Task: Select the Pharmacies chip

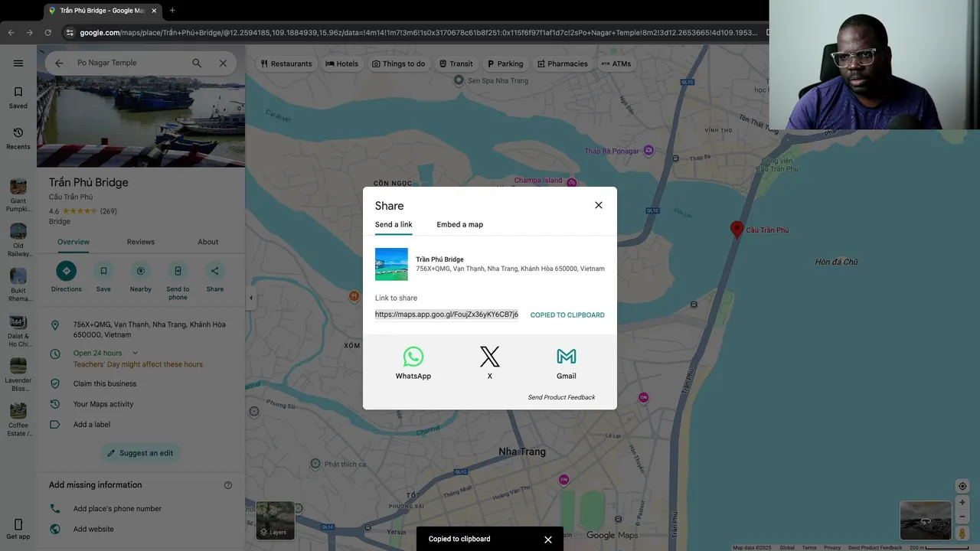Action: pyautogui.click(x=562, y=64)
